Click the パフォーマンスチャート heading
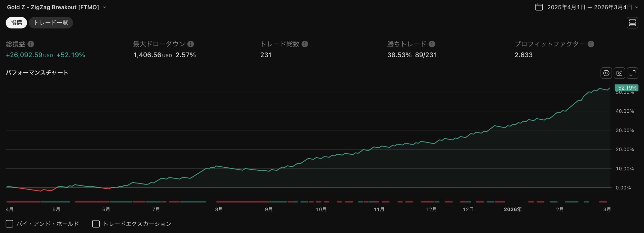The height and width of the screenshot is (233, 644). point(36,73)
